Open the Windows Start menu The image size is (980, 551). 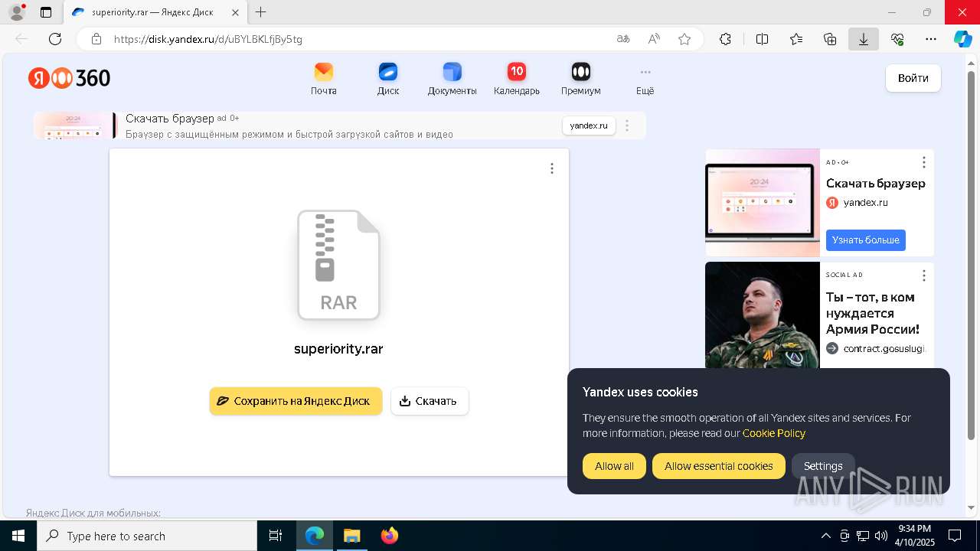point(18,536)
